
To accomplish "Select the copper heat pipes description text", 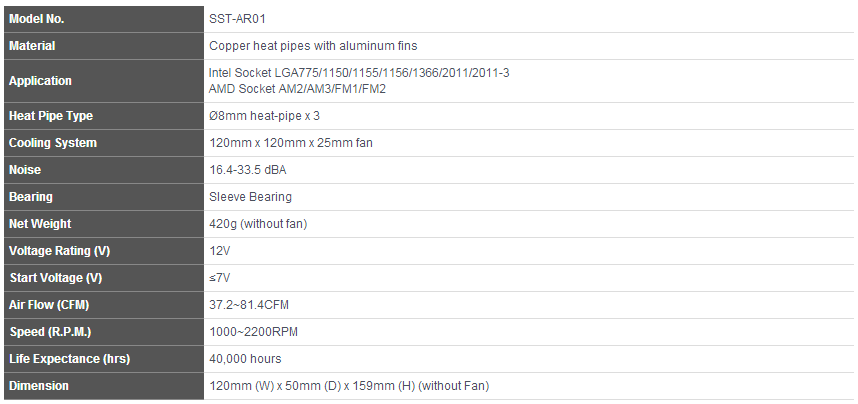I will point(313,46).
